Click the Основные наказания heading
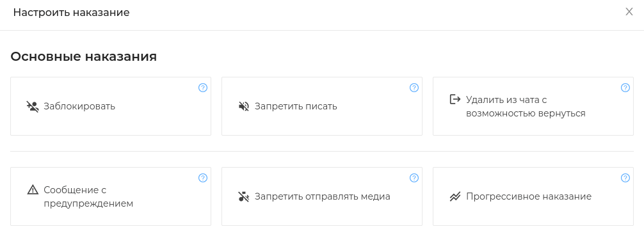 pyautogui.click(x=84, y=57)
